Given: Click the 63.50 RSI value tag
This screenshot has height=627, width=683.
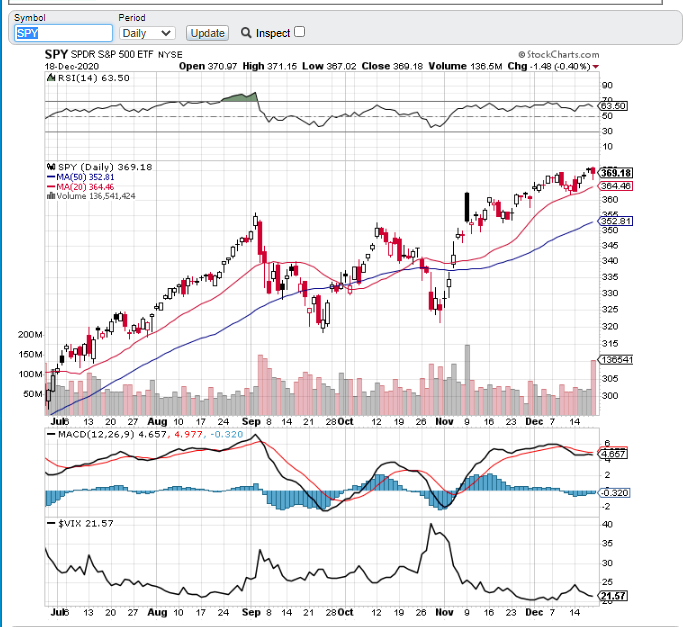Looking at the screenshot, I should click(614, 106).
